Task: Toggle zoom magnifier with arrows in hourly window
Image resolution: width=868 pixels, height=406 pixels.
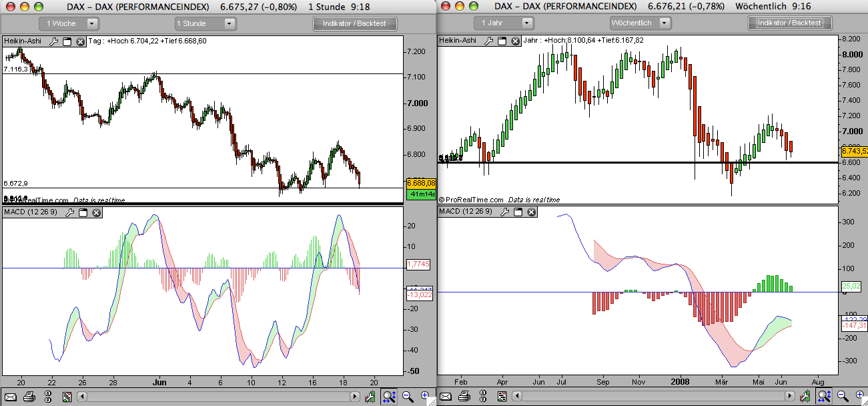Action: [x=390, y=397]
